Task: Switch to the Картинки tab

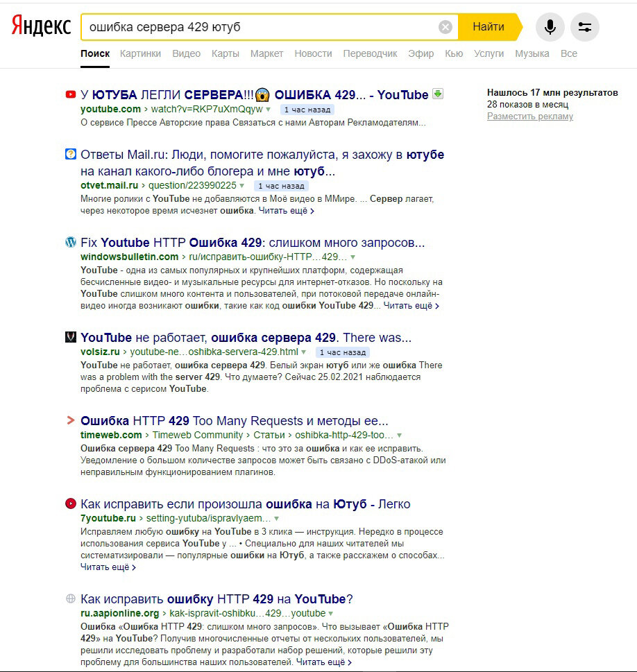Action: [x=140, y=53]
